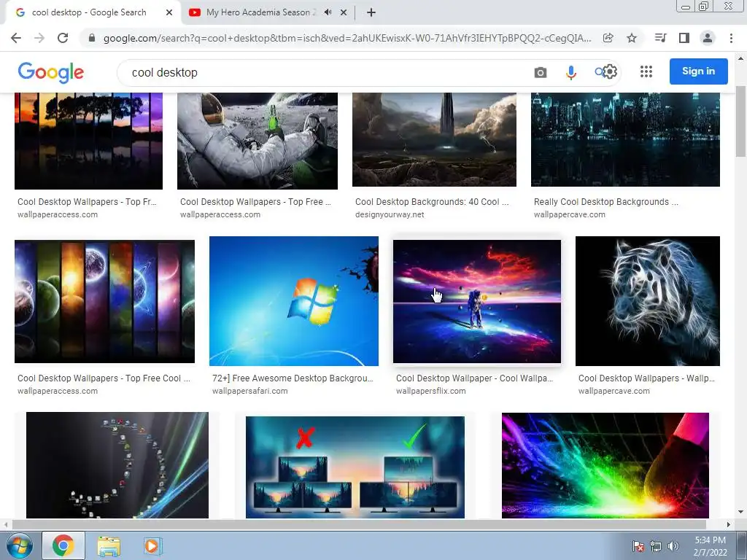The image size is (747, 560).
Task: Open the astronaut neon galaxy wallpaper
Action: tap(477, 301)
